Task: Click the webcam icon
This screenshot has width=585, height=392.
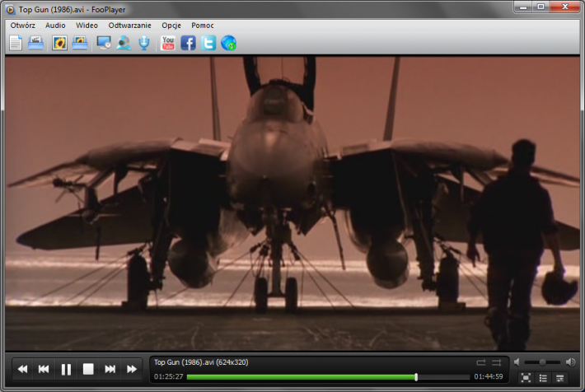Action: [124, 43]
